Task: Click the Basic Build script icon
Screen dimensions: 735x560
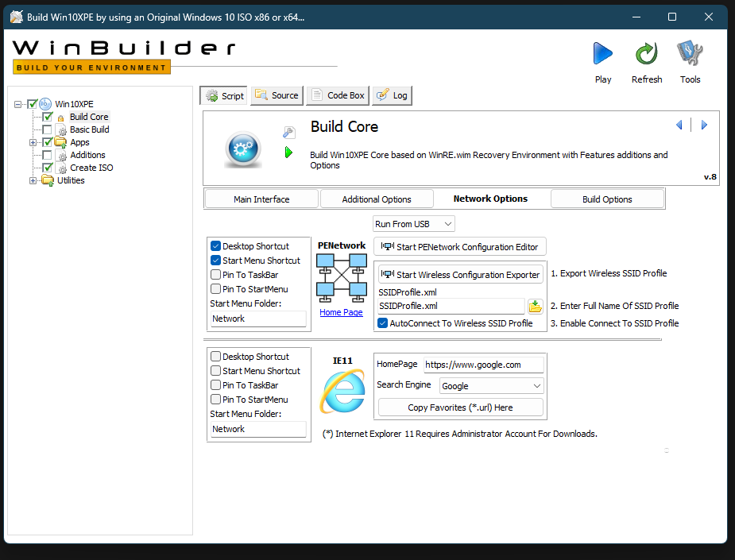Action: 61,129
